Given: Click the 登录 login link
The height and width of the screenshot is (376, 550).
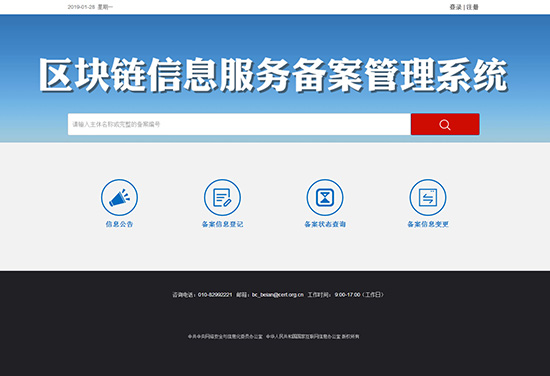Looking at the screenshot, I should [x=456, y=7].
